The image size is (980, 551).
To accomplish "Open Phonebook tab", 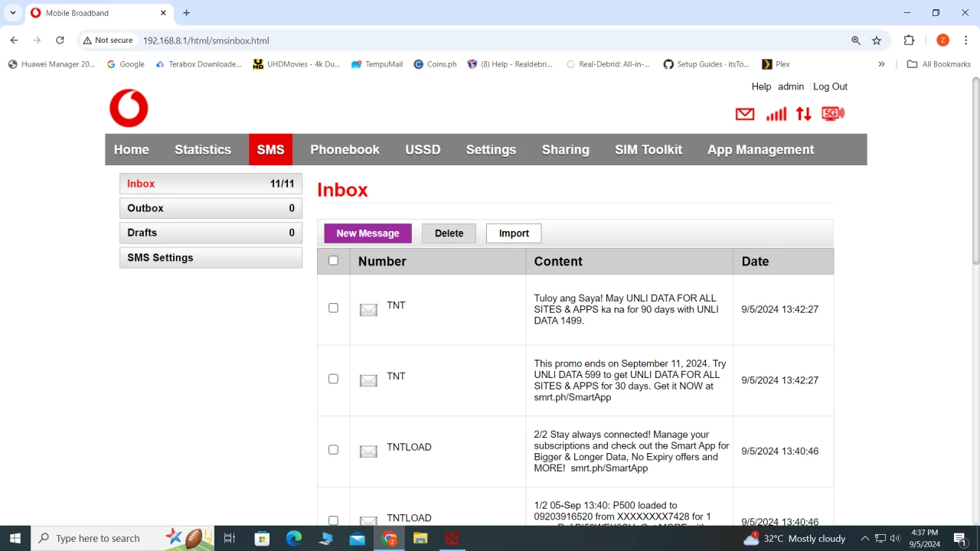I will [x=345, y=149].
